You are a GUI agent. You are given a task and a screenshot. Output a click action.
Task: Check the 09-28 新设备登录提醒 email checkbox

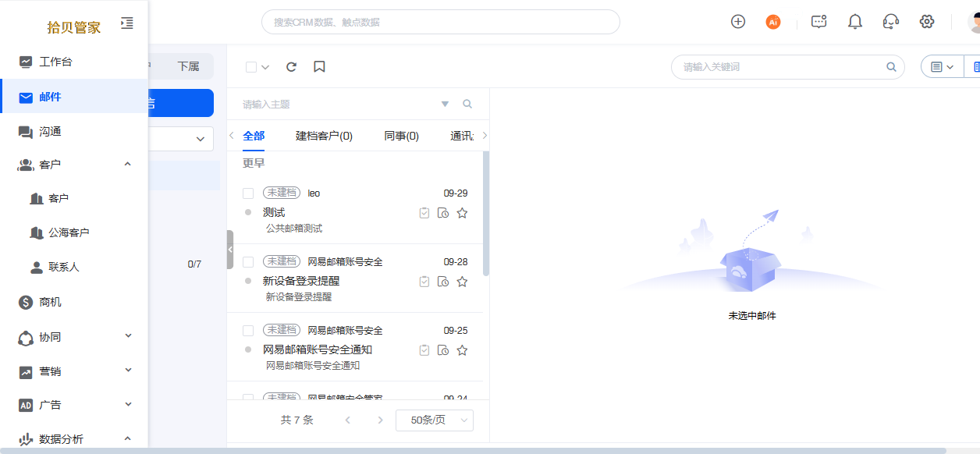(x=248, y=262)
